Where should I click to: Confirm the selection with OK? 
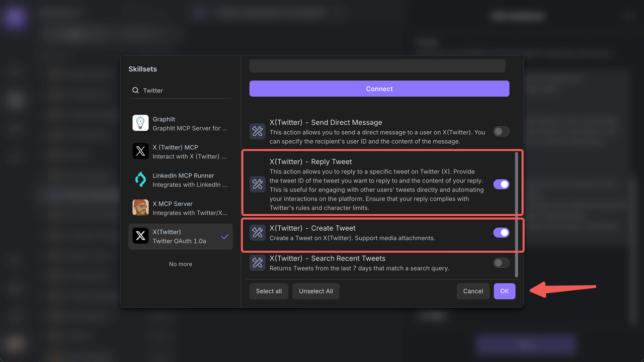click(x=504, y=291)
